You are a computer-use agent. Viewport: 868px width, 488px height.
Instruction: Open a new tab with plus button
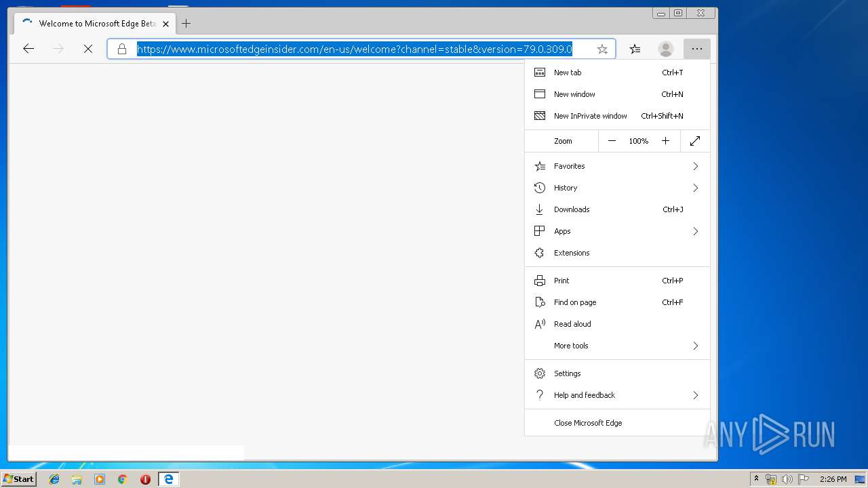click(x=186, y=24)
